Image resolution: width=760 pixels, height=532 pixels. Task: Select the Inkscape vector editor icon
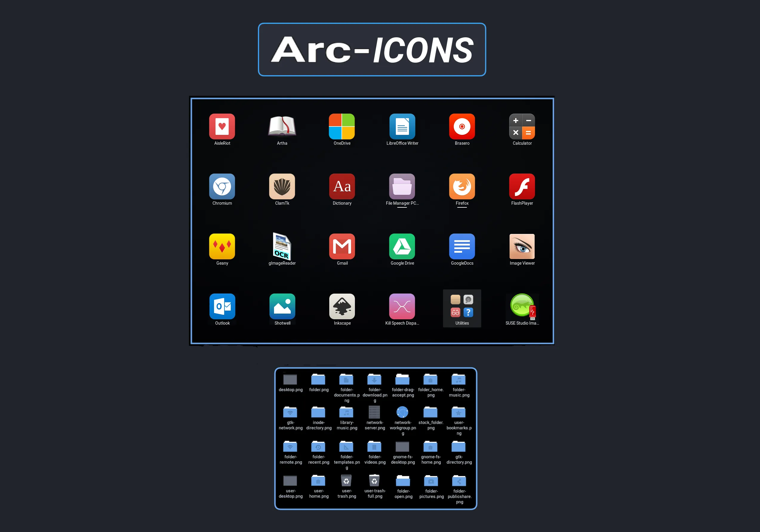pyautogui.click(x=342, y=306)
